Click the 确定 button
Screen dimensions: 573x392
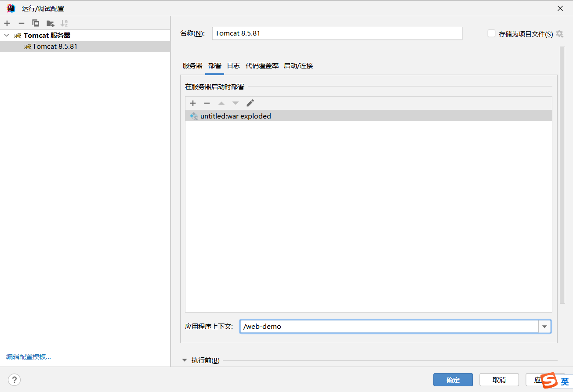[x=453, y=380]
